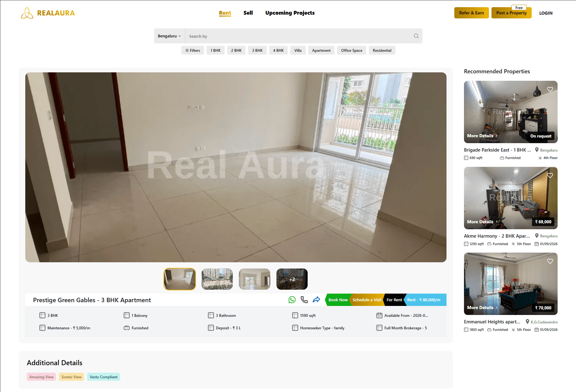Click the phone call icon
The width and height of the screenshot is (576, 392).
304,300
